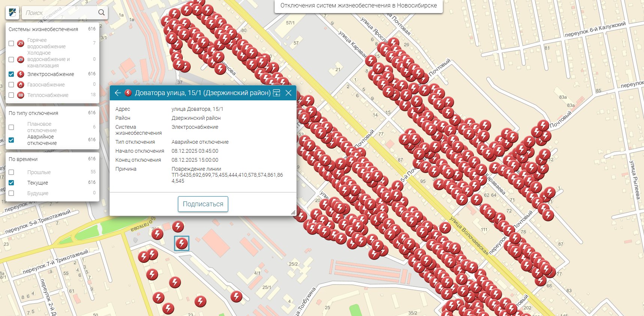Disable the Текущие time filter checkbox

coord(11,183)
